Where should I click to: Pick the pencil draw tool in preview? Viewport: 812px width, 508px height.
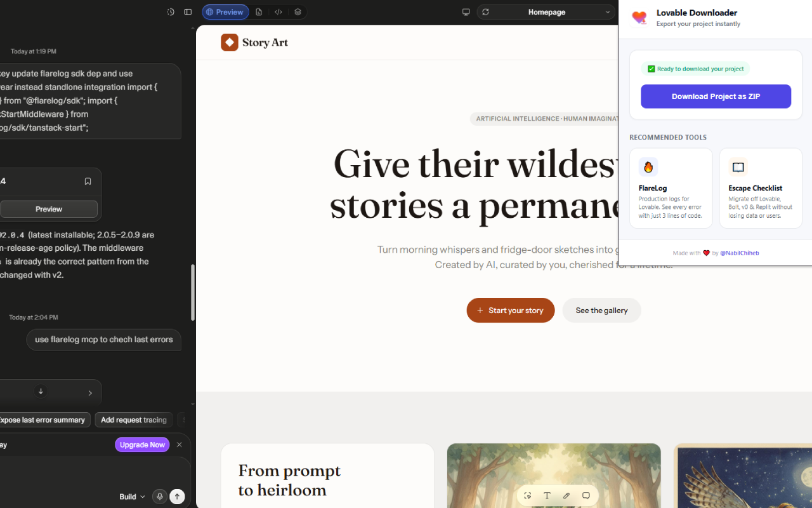566,496
